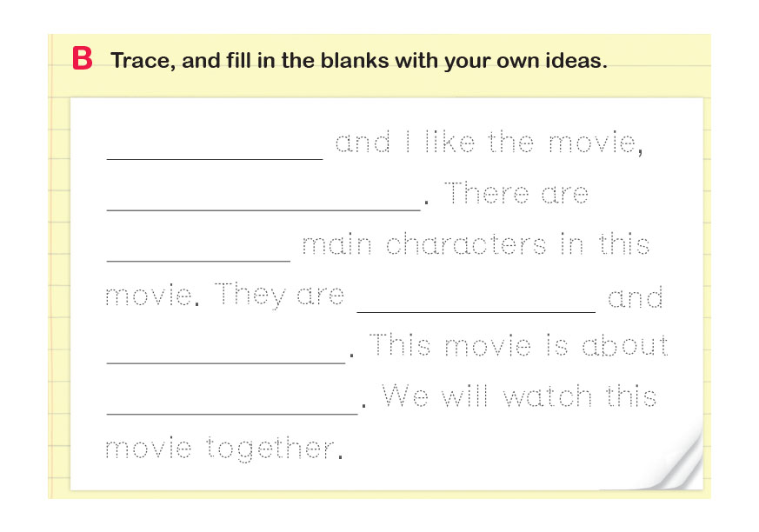Select the dotted text "main characters in this"

(x=475, y=245)
